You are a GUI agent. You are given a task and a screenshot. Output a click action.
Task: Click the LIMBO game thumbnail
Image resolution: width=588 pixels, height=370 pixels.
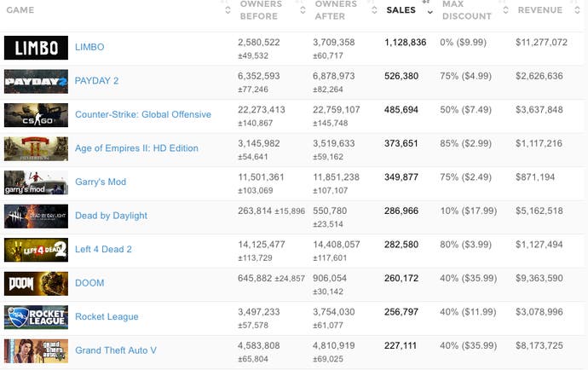36,48
